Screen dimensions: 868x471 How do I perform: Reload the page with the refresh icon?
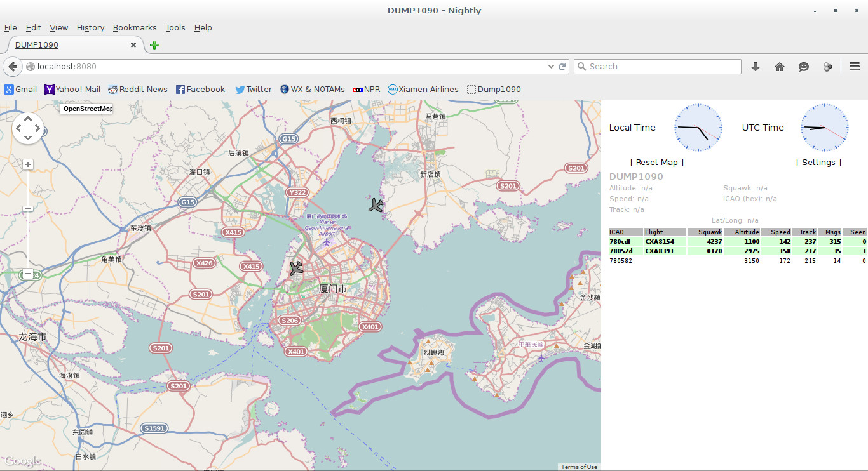[562, 66]
